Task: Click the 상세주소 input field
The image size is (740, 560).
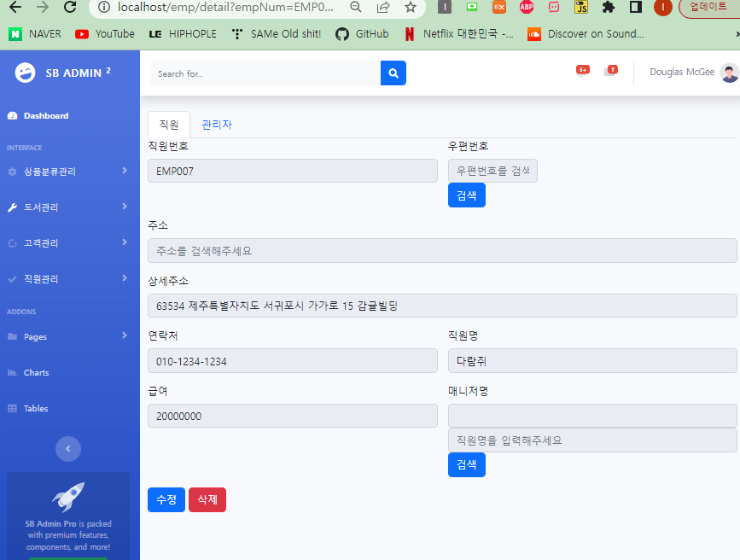Action: [x=442, y=306]
